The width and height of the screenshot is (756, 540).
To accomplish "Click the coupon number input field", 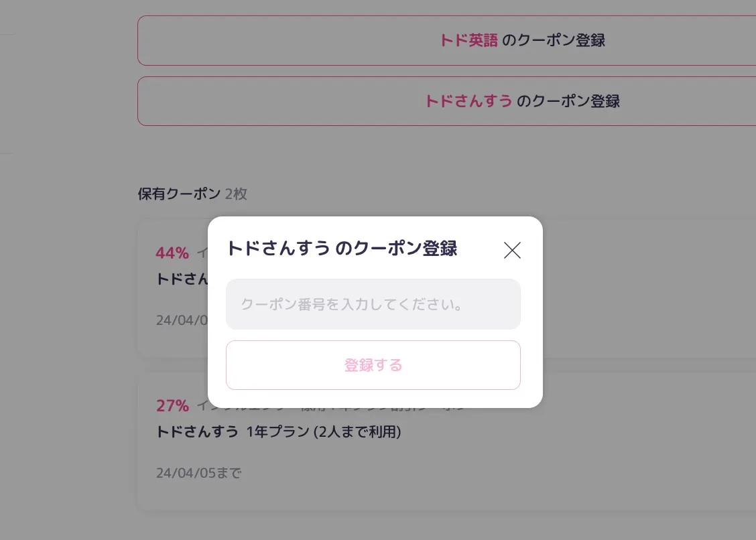I will [x=373, y=304].
